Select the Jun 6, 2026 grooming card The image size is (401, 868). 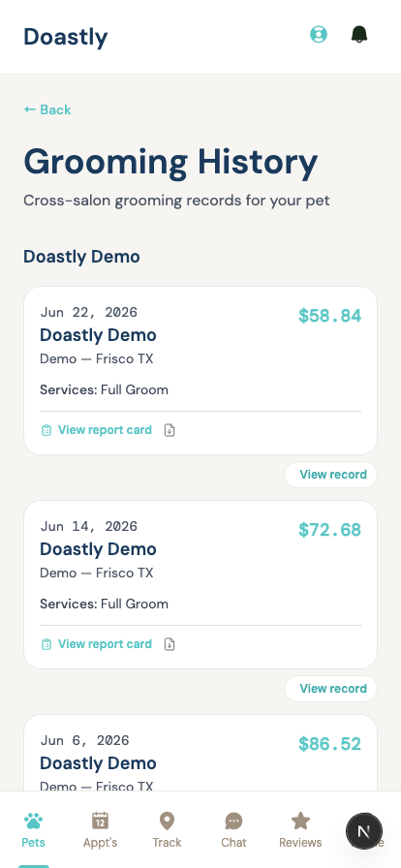pos(200,753)
